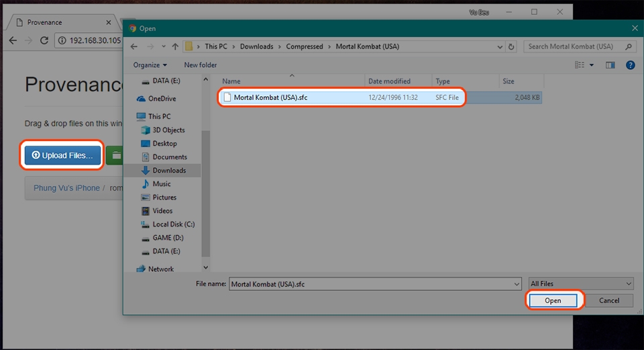Image resolution: width=644 pixels, height=350 pixels.
Task: Click the Upload Files button
Action: (x=62, y=155)
